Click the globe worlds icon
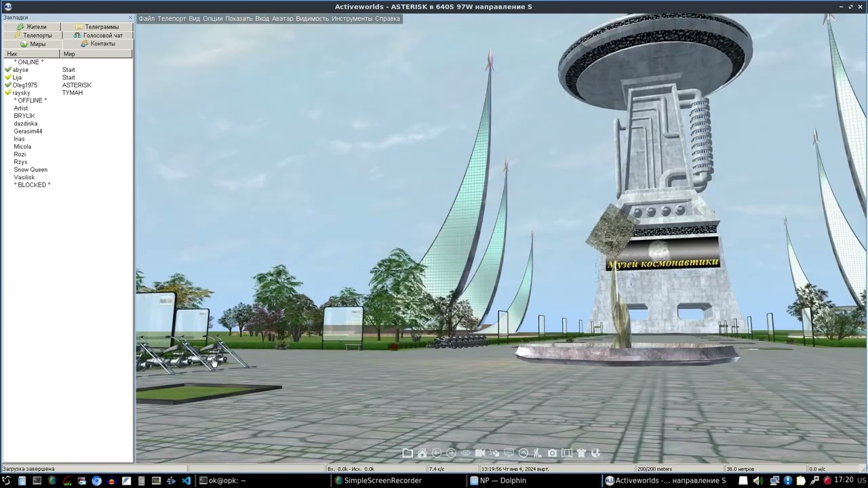Screen dimensions: 868x488 [596, 453]
